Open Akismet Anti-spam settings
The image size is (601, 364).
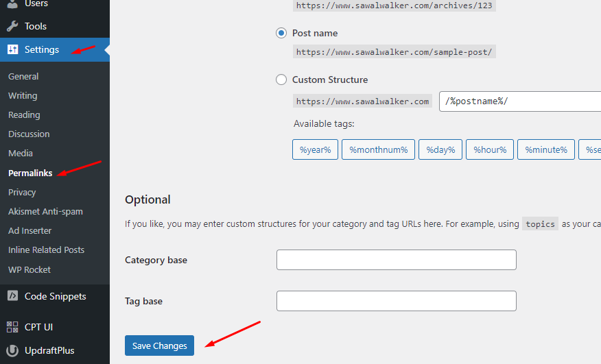coord(45,211)
